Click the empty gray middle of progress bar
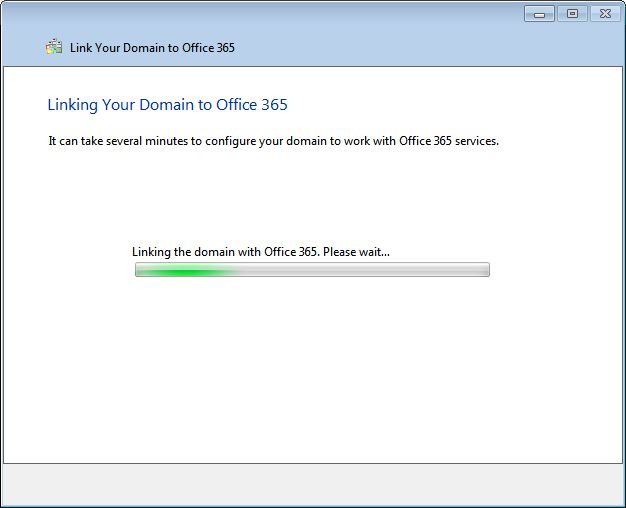626x508 pixels. pyautogui.click(x=350, y=270)
